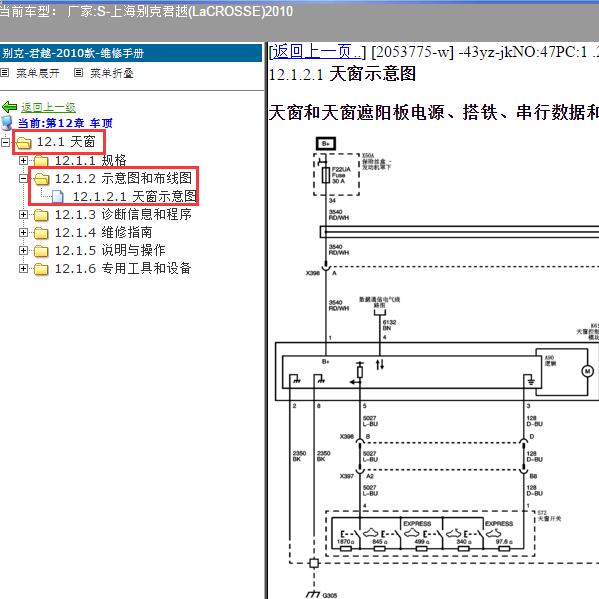The image size is (599, 599).
Task: Open the 12.1.5 说明与操作 item
Action: coord(110,250)
